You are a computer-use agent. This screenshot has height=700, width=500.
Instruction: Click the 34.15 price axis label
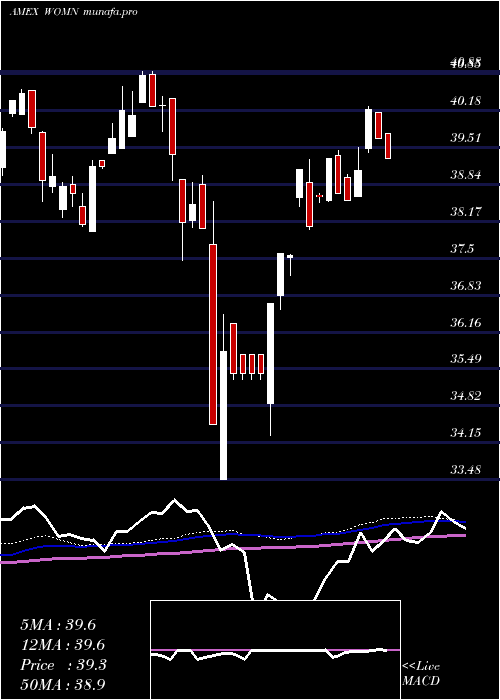tap(466, 433)
